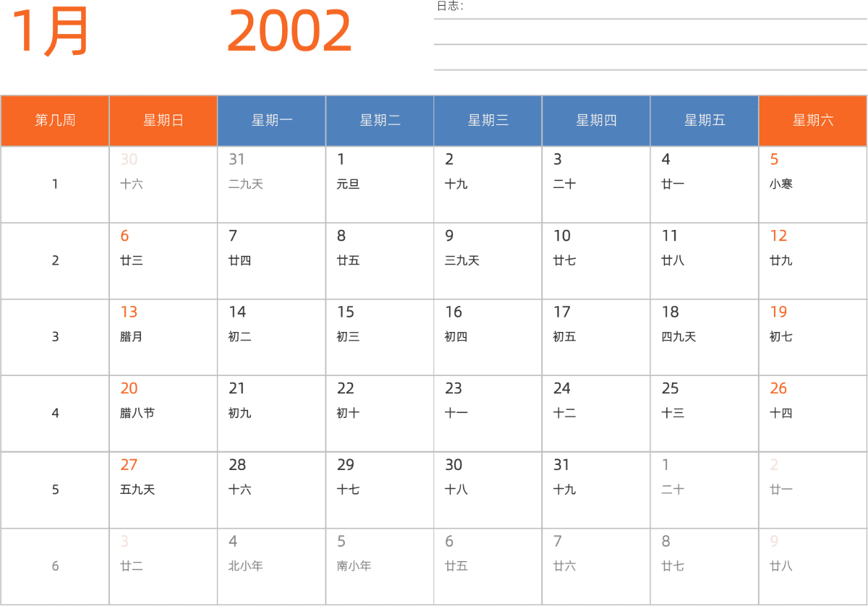Select greyed day 5 marked 南小年
Image resolution: width=868 pixels, height=606 pixels.
(380, 566)
